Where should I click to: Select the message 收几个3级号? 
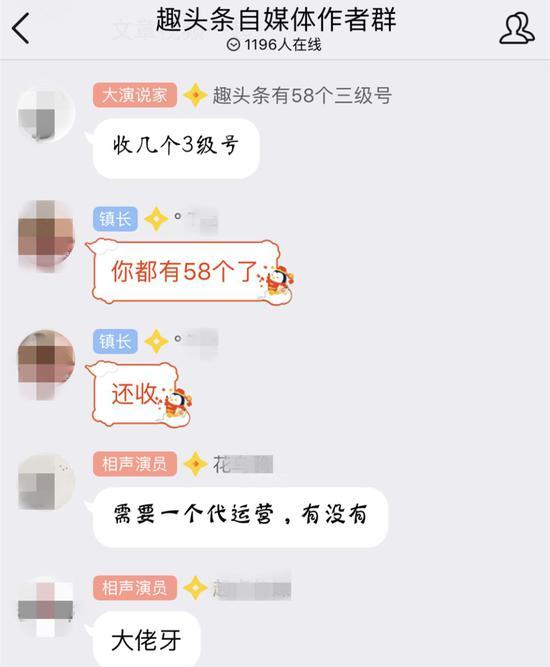176,148
